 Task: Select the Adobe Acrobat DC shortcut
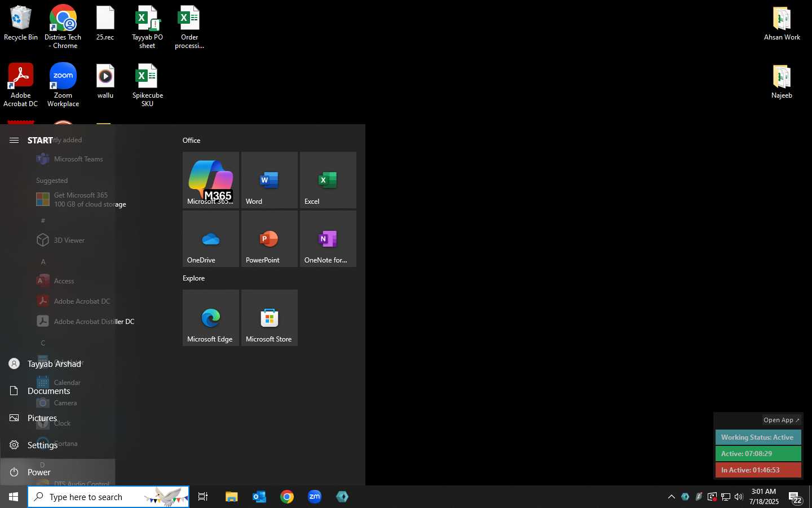coord(21,85)
